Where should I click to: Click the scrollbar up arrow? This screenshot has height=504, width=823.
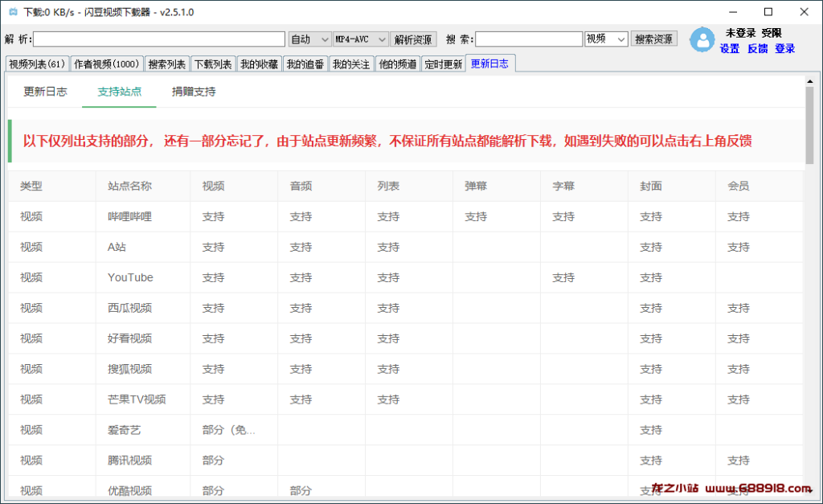tap(810, 81)
